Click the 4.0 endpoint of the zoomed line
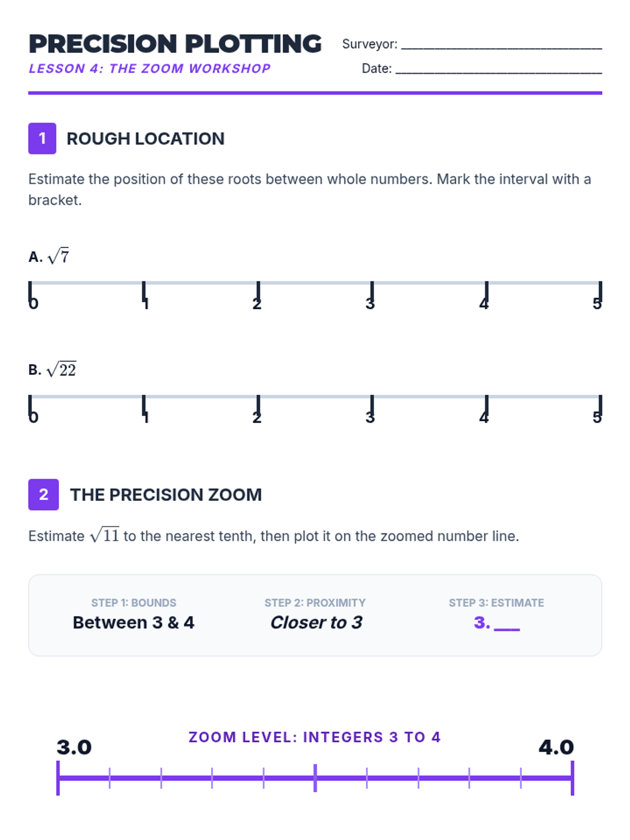 [572, 778]
